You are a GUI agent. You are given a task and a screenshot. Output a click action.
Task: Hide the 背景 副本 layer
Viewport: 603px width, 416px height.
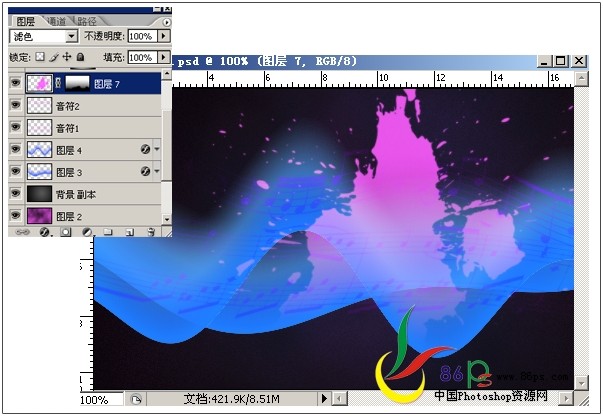[15, 193]
